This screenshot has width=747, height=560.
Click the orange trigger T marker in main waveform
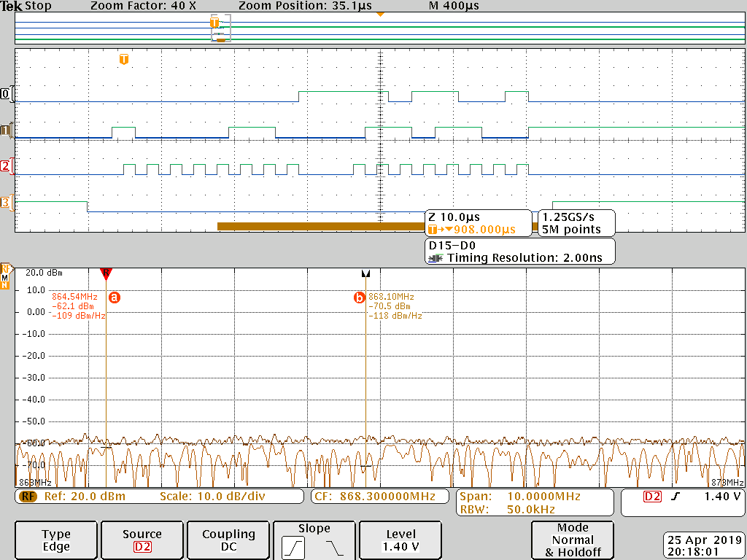[x=124, y=58]
